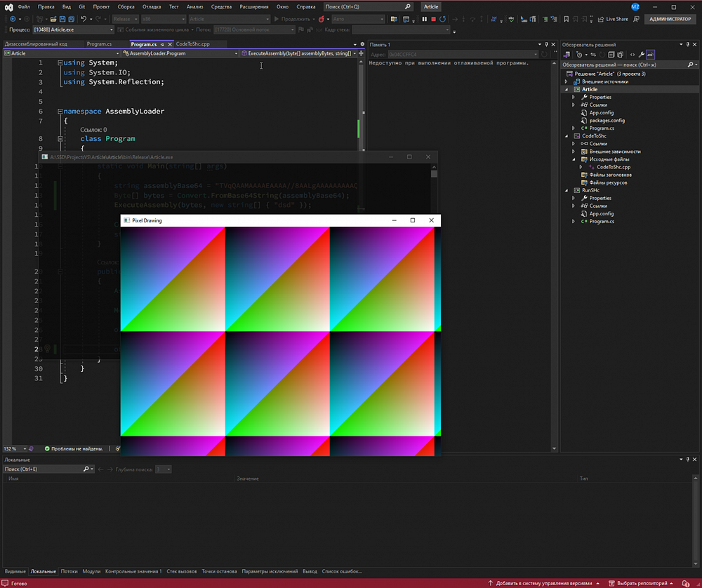The image size is (702, 588).
Task: Open the Расширения menu
Action: [x=254, y=7]
